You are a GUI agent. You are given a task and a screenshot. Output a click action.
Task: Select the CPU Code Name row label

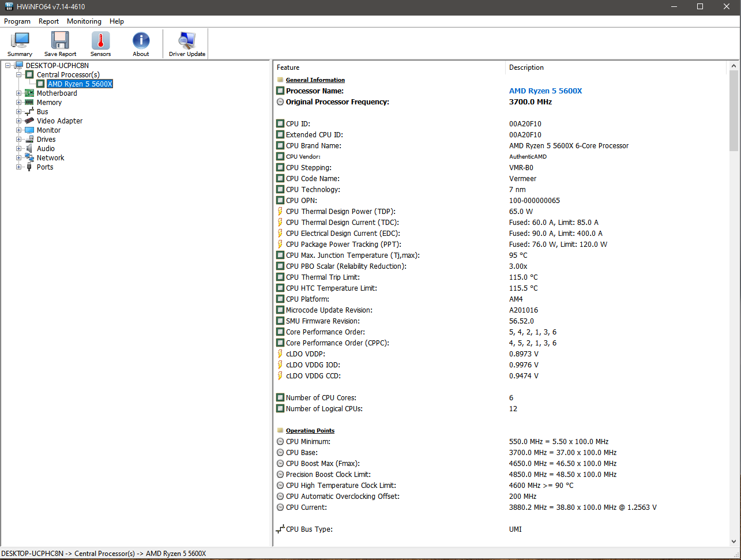point(313,179)
